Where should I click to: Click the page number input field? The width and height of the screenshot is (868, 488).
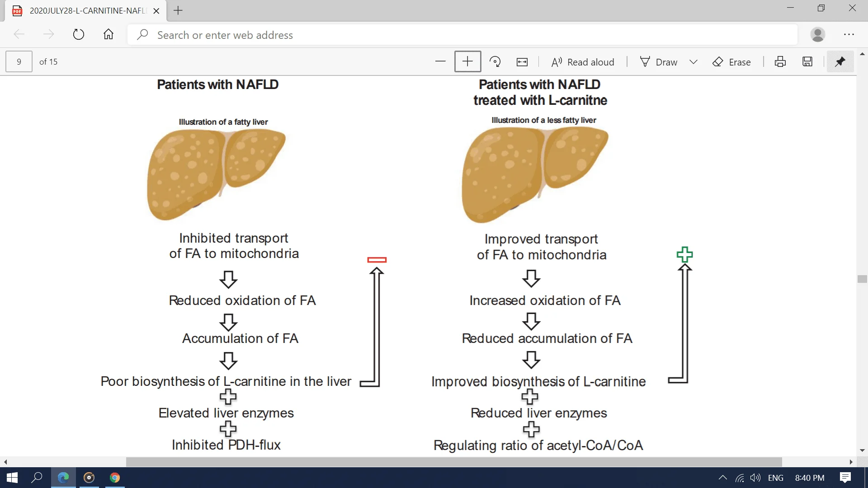pos(19,61)
